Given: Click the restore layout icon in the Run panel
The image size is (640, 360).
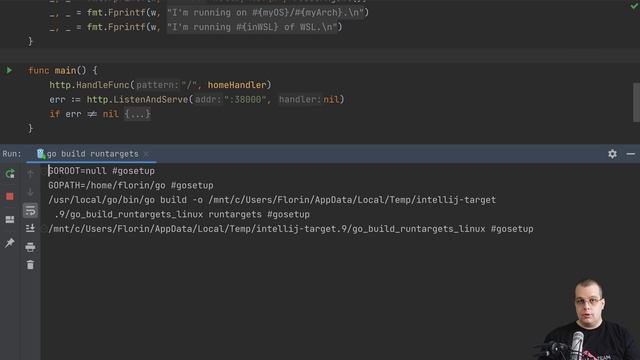Looking at the screenshot, I should click(10, 220).
